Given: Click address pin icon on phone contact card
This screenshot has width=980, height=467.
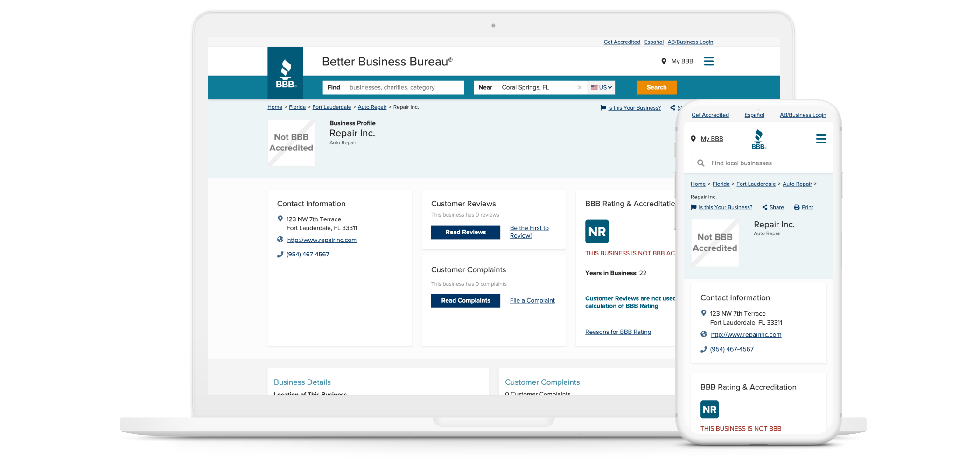Looking at the screenshot, I should pos(704,313).
